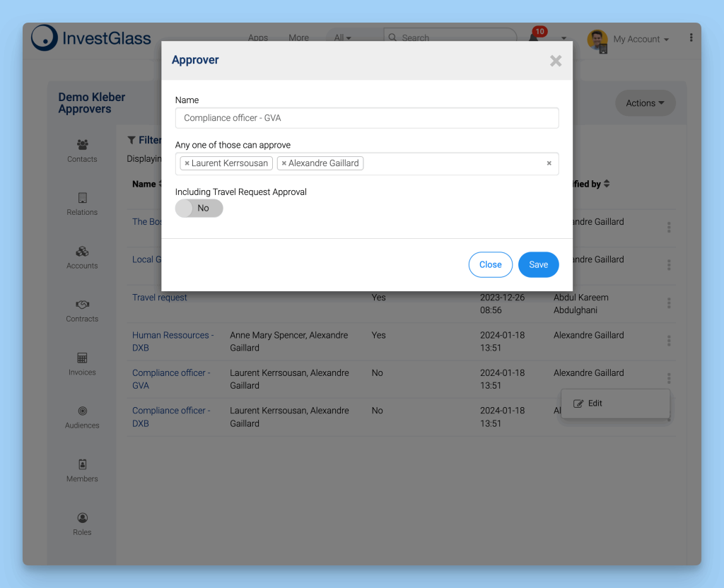Toggle Including Travel Request Approval switch

[199, 208]
